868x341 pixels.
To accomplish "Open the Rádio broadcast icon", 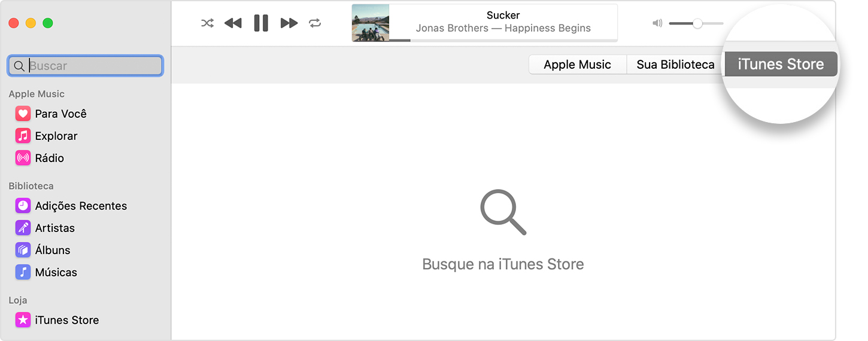I will coord(23,158).
